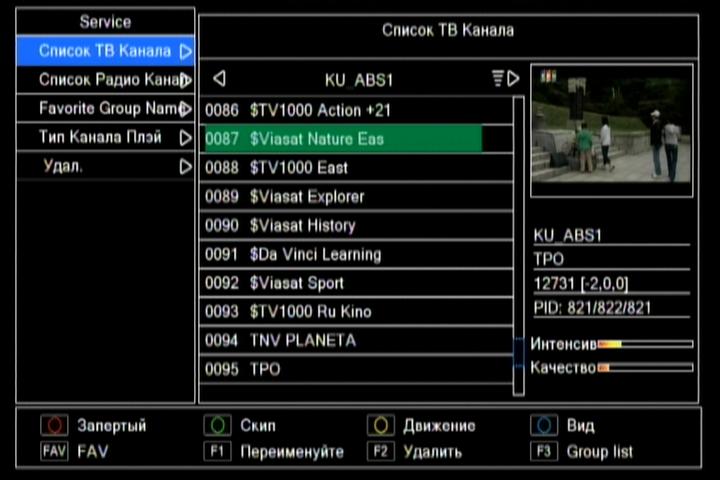Click the Group list label

point(600,452)
